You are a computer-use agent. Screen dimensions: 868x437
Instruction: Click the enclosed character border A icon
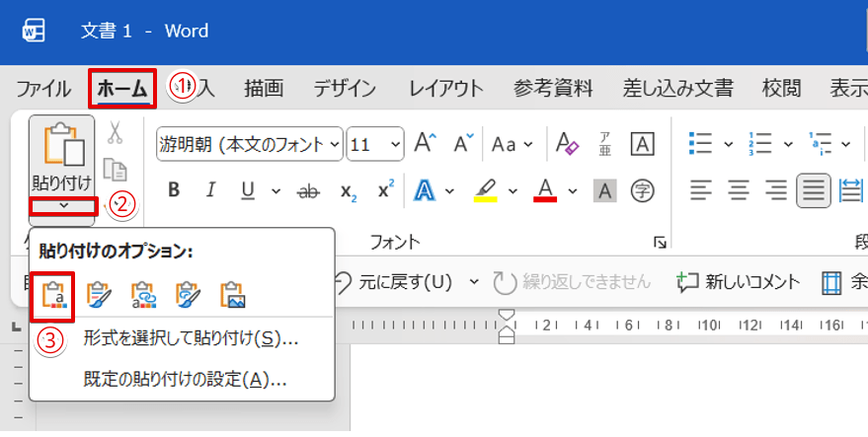coord(642,144)
